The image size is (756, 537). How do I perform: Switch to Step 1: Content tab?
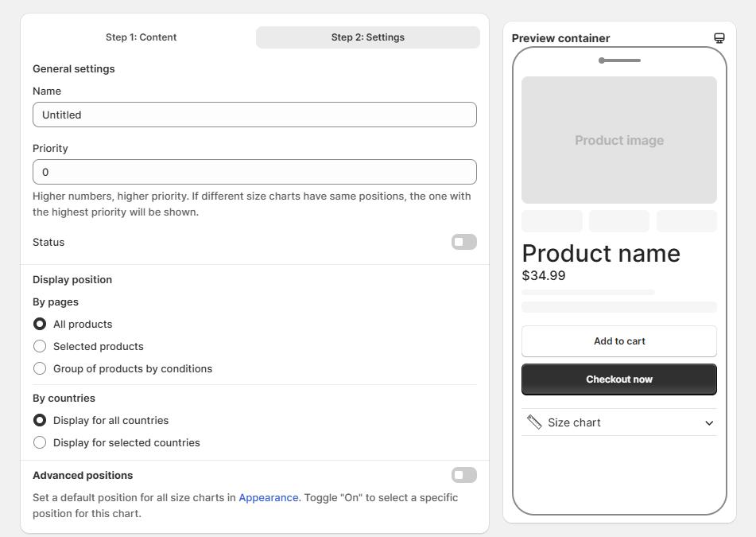142,37
